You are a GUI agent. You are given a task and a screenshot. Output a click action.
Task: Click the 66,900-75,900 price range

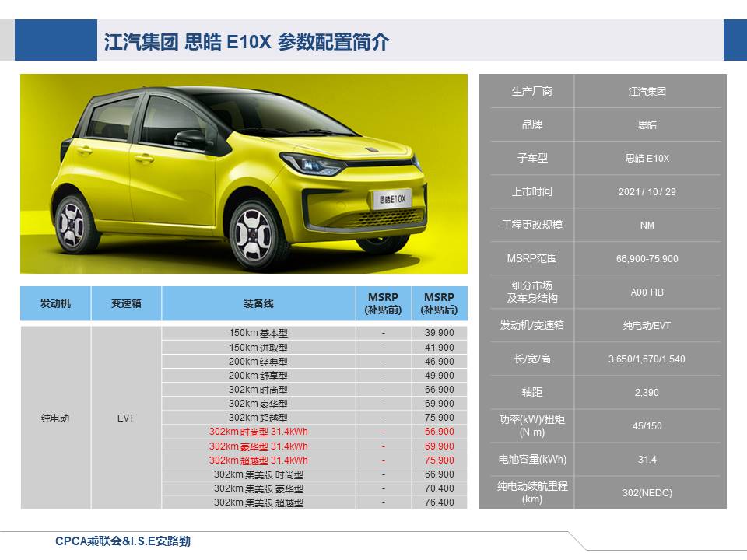click(647, 258)
